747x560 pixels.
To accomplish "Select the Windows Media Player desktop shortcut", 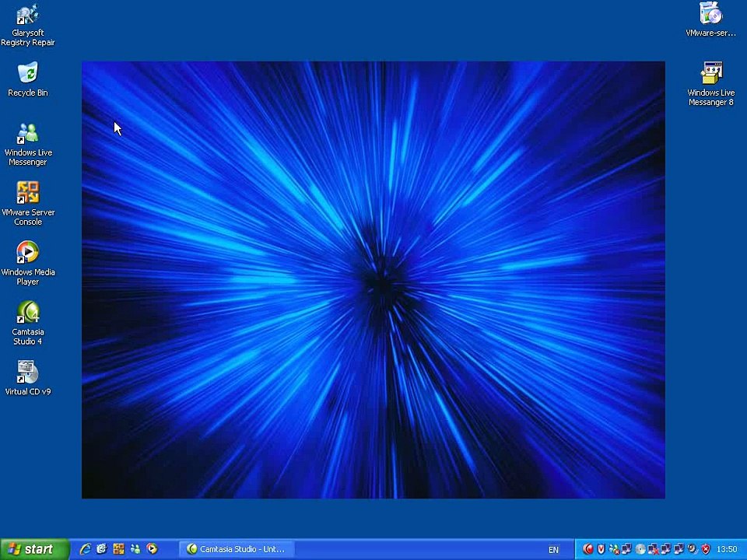I will pyautogui.click(x=28, y=264).
